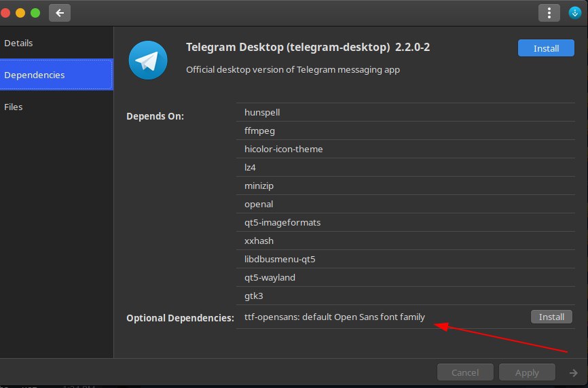Open the gtk3 dependency
Image resolution: width=588 pixels, height=388 pixels.
405,296
